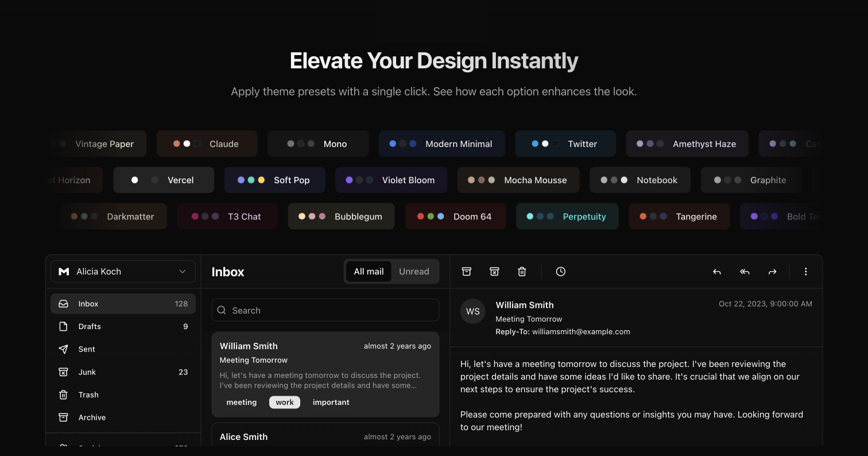The height and width of the screenshot is (456, 868).
Task: Click the chevron beside Alicia Koch
Action: pyautogui.click(x=183, y=272)
